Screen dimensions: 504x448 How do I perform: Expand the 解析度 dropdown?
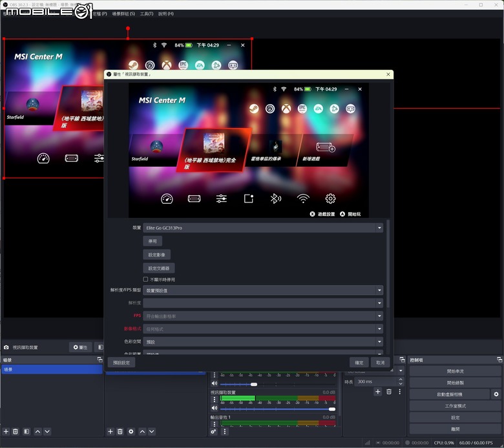[263, 303]
